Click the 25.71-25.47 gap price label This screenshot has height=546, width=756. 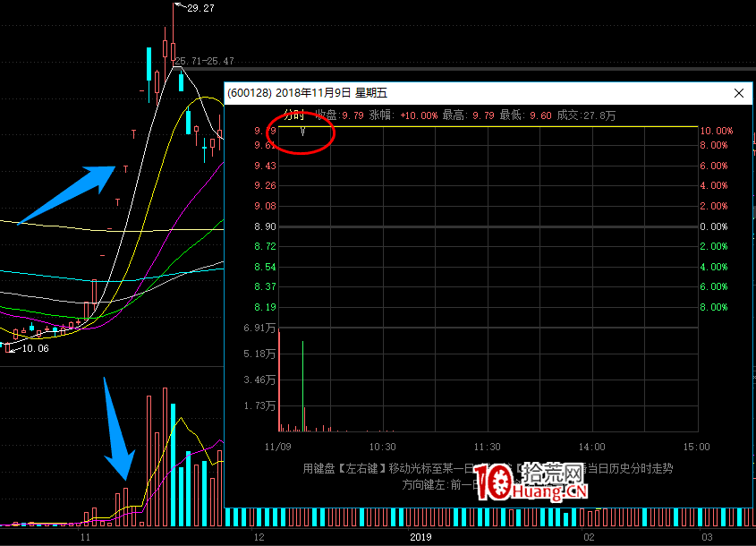(205, 61)
